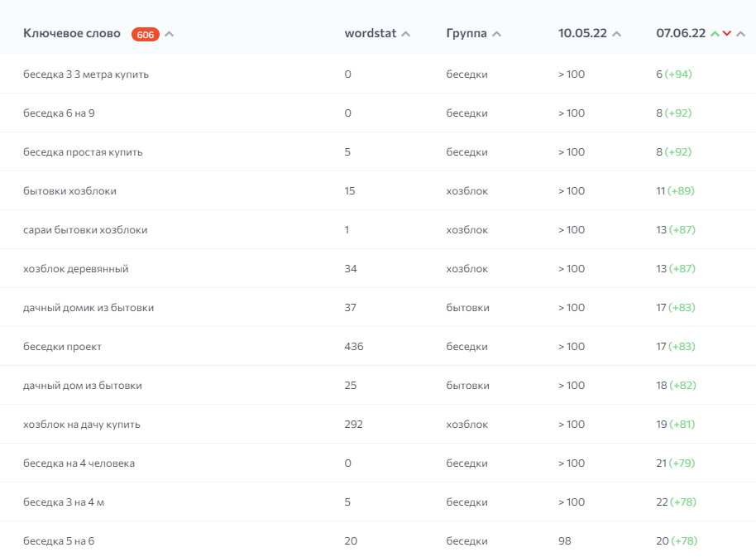The height and width of the screenshot is (557, 756).
Task: Click wordstat value 292
Action: click(x=353, y=425)
